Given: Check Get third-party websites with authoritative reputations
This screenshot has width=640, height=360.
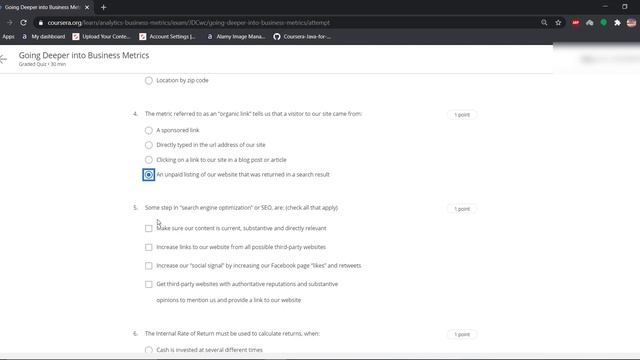Looking at the screenshot, I should tap(149, 284).
